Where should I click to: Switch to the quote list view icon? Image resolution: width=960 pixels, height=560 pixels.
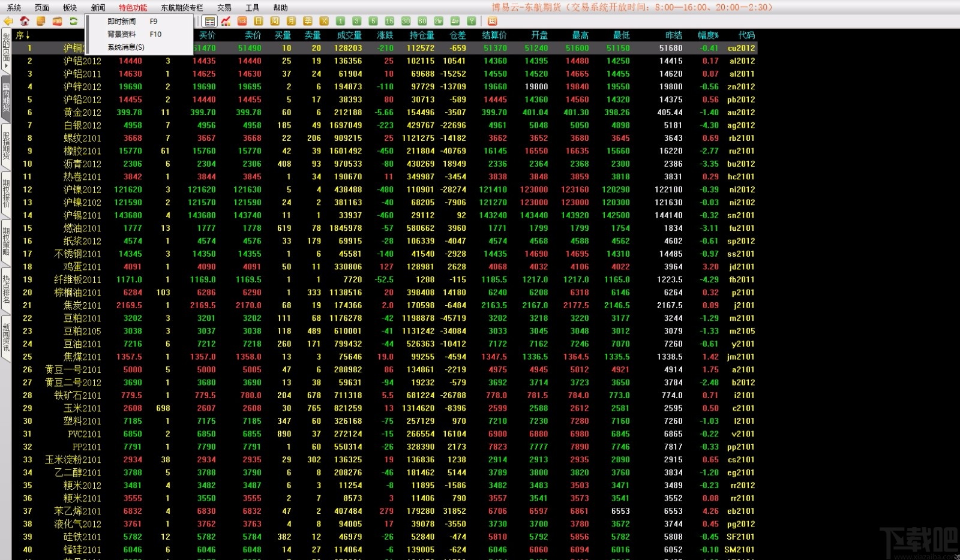209,21
